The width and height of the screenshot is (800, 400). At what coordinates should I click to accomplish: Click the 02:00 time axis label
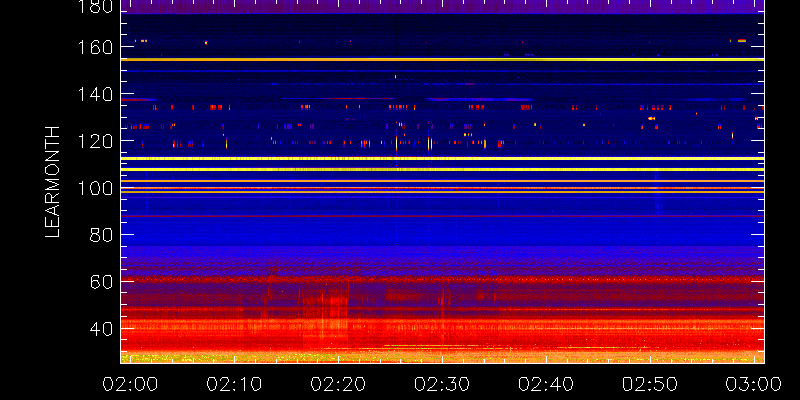pos(130,384)
